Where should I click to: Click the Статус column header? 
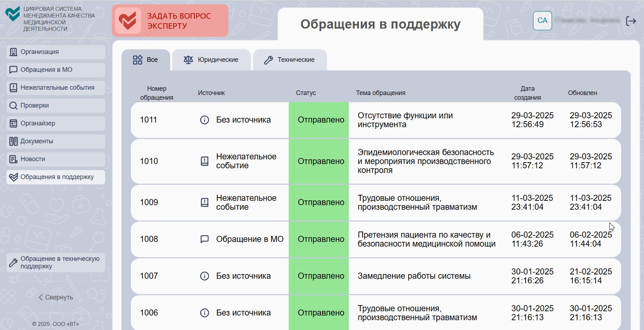point(306,93)
